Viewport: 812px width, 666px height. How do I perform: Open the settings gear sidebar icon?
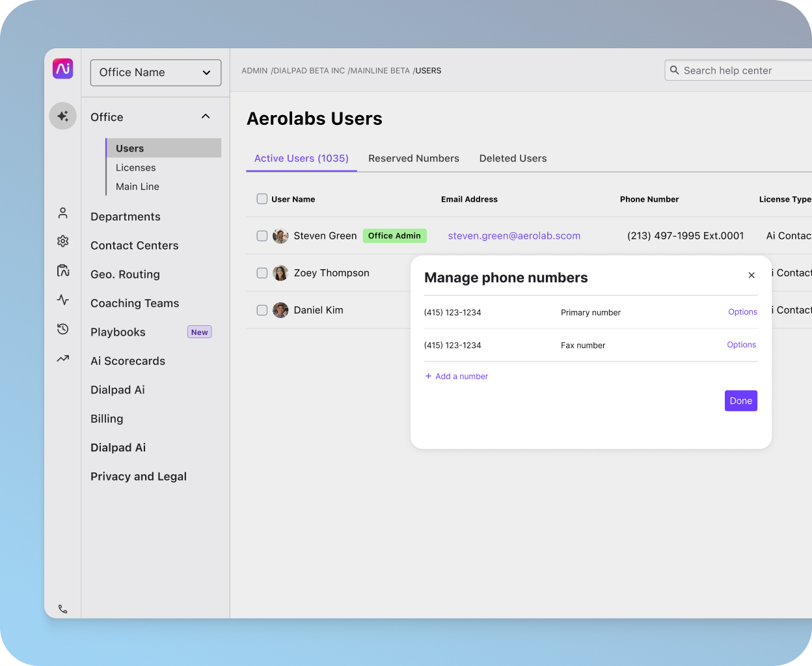pyautogui.click(x=63, y=241)
